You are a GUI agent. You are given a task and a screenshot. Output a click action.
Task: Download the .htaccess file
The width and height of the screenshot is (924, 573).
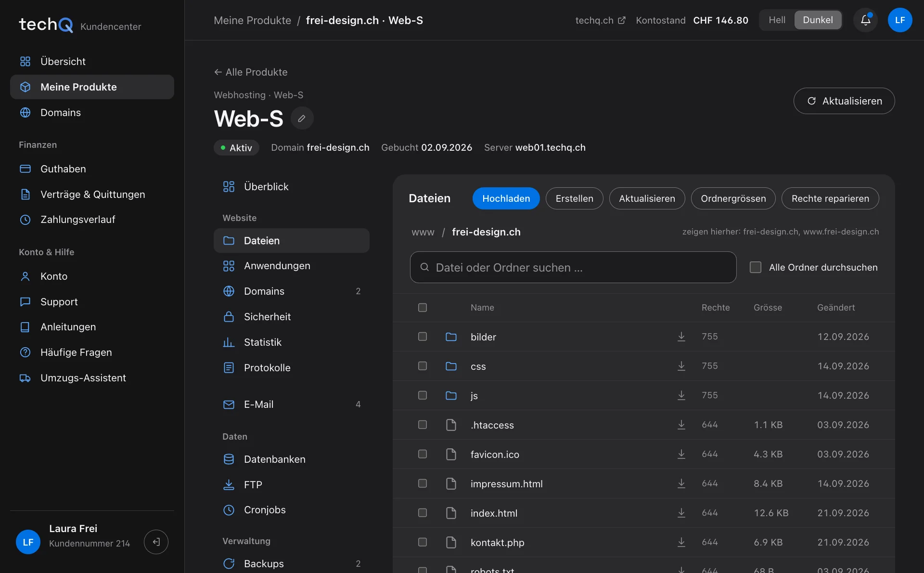[x=681, y=425]
